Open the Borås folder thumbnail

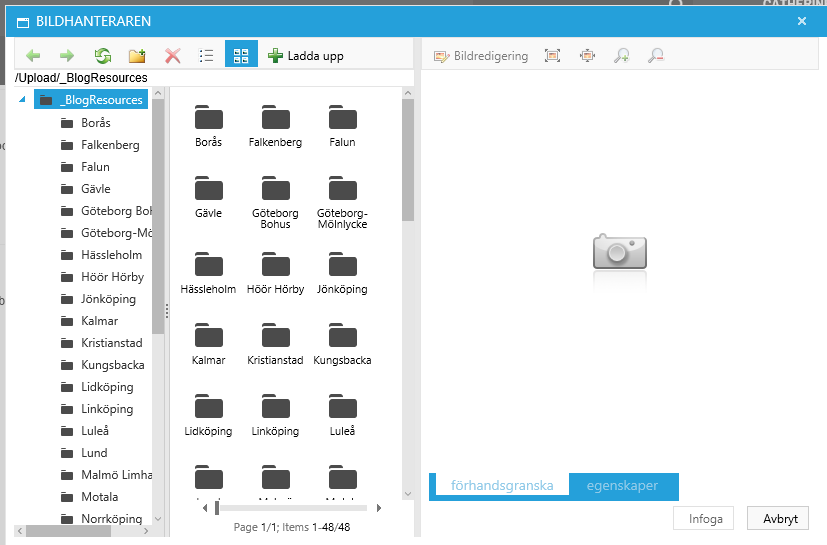[x=209, y=126]
